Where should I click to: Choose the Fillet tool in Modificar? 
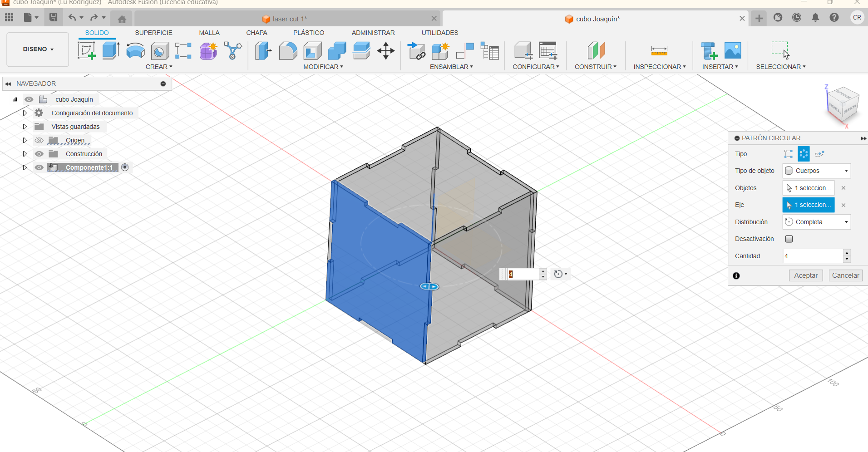tap(288, 50)
